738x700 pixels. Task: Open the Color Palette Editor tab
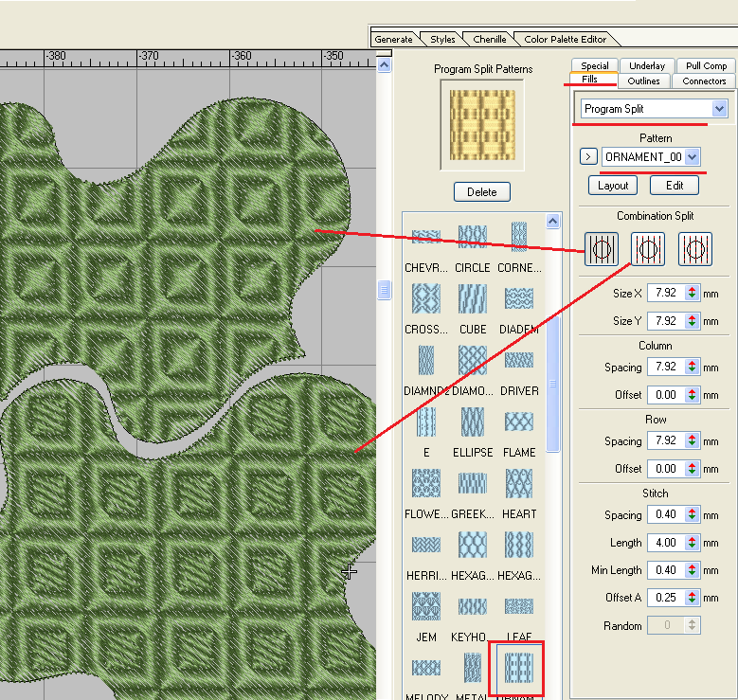[x=565, y=39]
